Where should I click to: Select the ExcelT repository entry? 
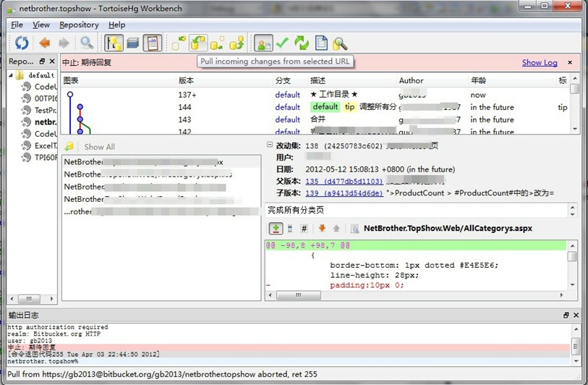pos(41,145)
